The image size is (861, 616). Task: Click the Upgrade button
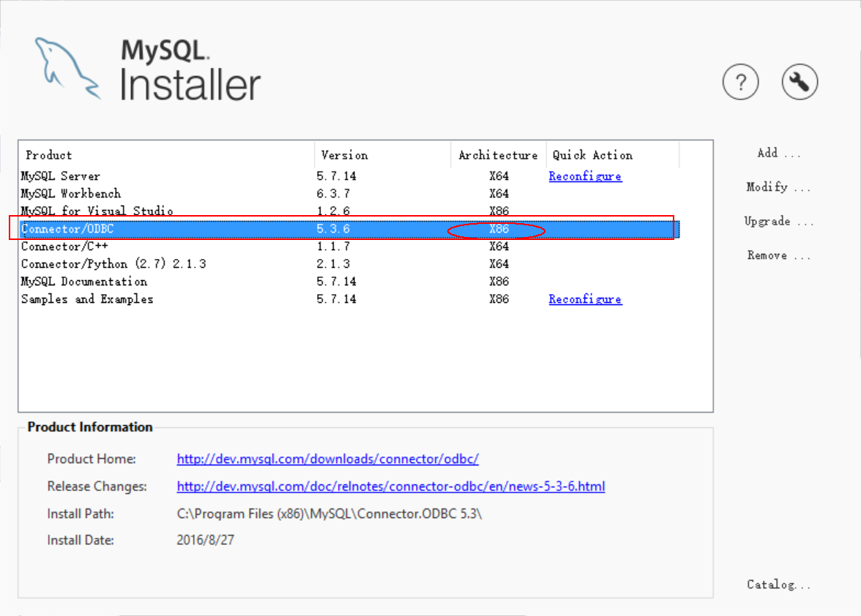[778, 221]
